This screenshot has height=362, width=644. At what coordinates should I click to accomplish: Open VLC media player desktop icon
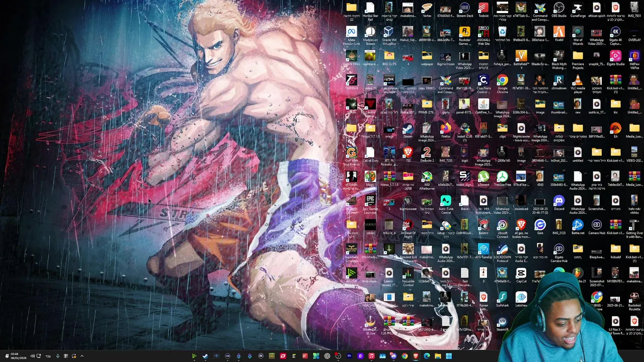[578, 84]
